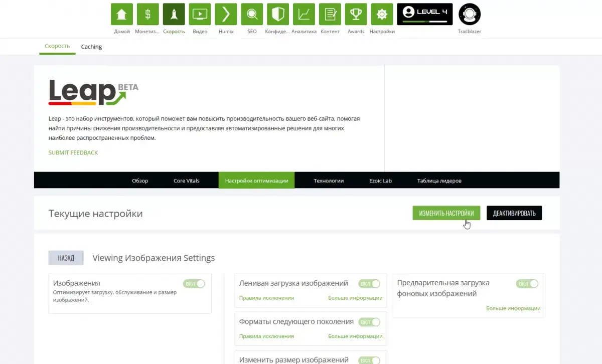Open Правила исключения under Ленивая загрузка
The image size is (602, 364).
(x=266, y=298)
